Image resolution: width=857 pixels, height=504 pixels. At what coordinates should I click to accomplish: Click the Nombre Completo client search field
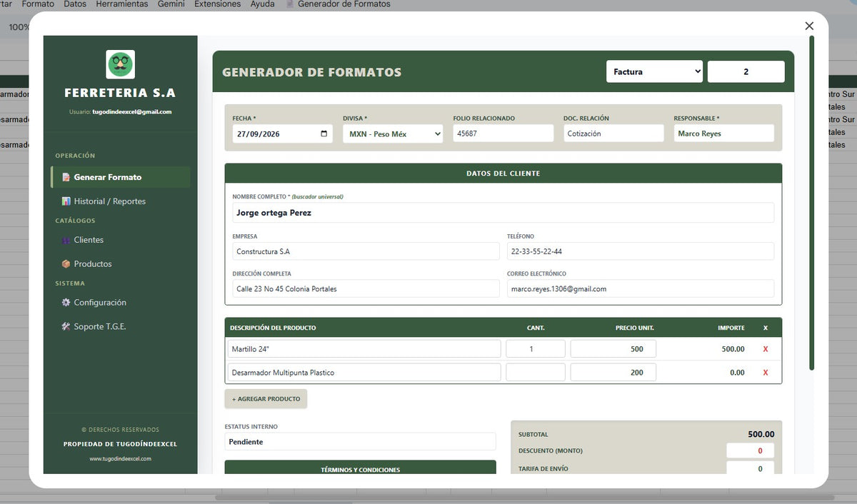coord(503,213)
